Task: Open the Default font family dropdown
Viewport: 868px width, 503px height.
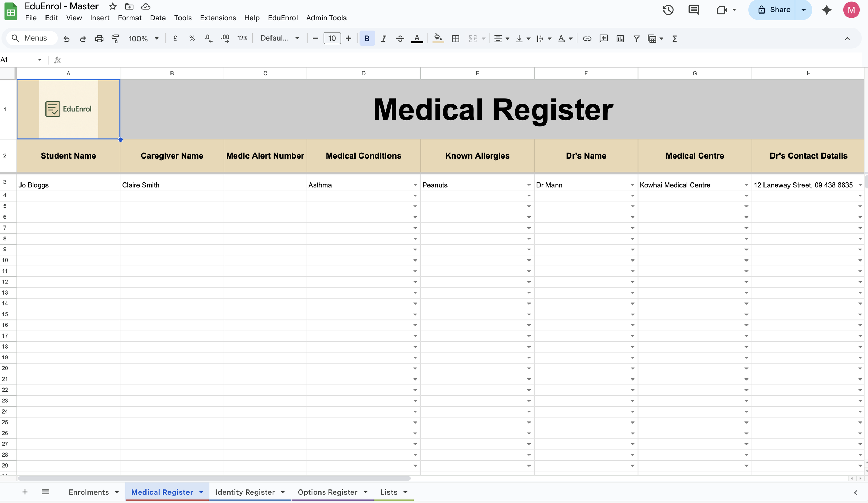Action: coord(279,38)
